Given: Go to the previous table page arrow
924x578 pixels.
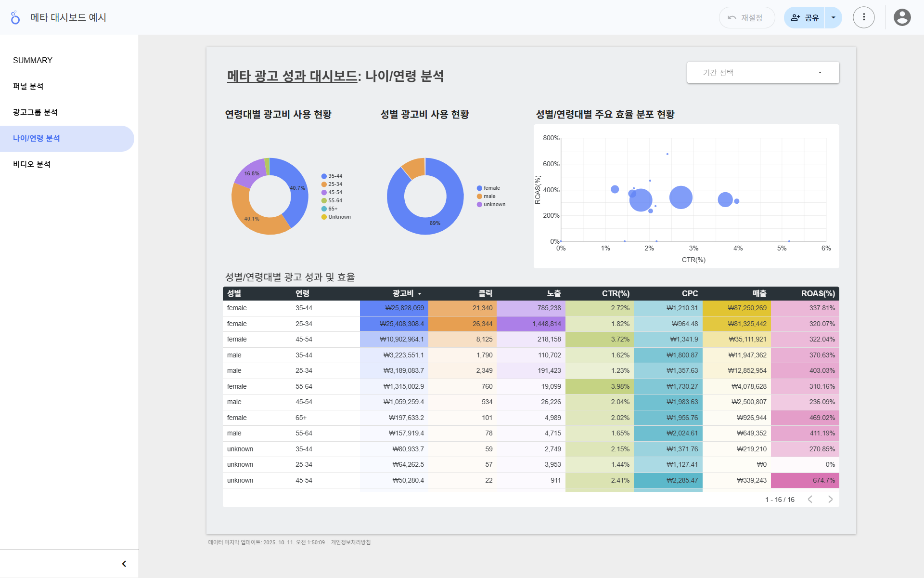Looking at the screenshot, I should click(x=810, y=499).
